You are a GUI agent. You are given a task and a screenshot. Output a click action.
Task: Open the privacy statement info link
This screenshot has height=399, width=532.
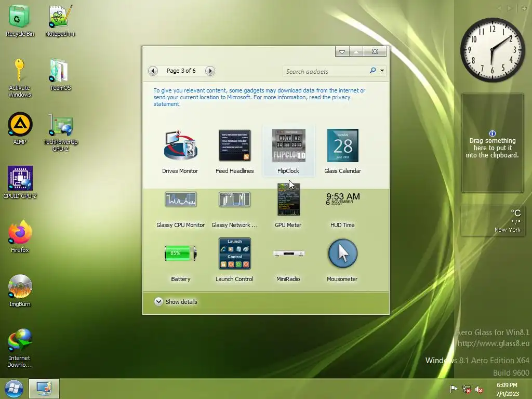[259, 97]
